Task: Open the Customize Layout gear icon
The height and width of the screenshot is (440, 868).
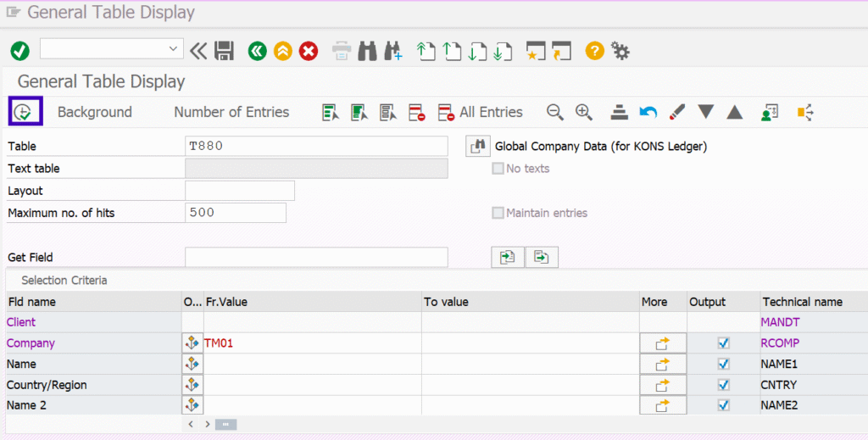Action: pos(620,51)
